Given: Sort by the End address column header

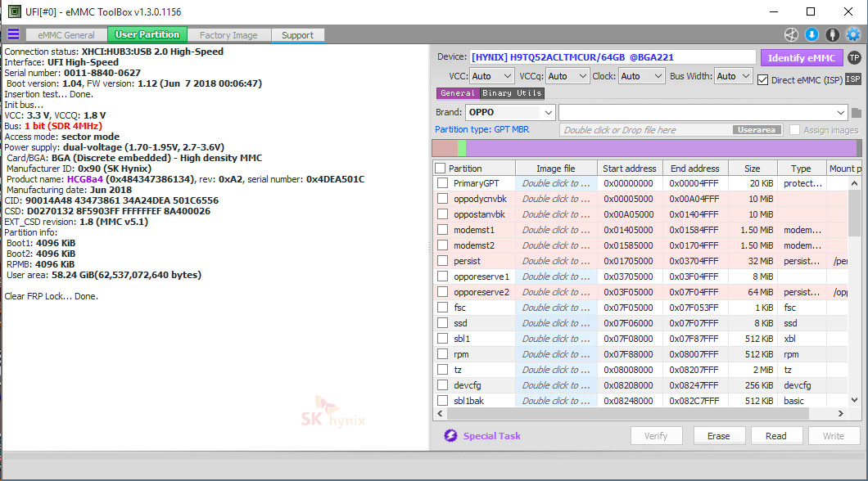Looking at the screenshot, I should [694, 168].
